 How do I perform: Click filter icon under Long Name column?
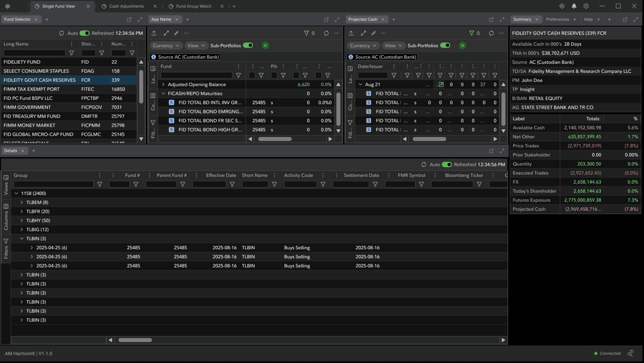tap(72, 53)
